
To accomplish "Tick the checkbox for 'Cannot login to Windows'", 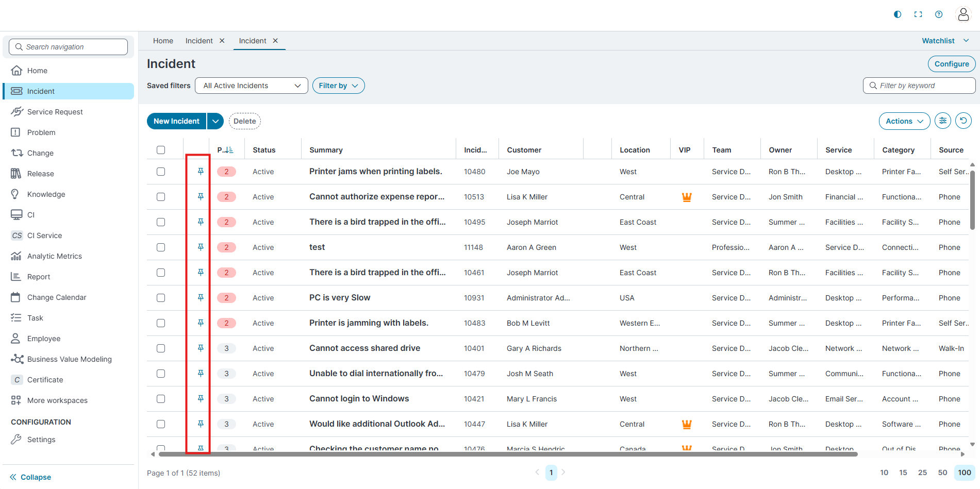I will click(x=161, y=399).
